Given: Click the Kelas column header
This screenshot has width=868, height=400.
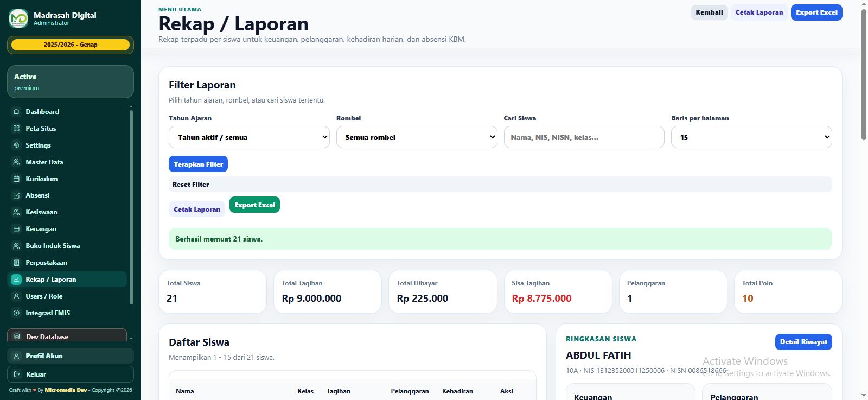Looking at the screenshot, I should coord(305,391).
